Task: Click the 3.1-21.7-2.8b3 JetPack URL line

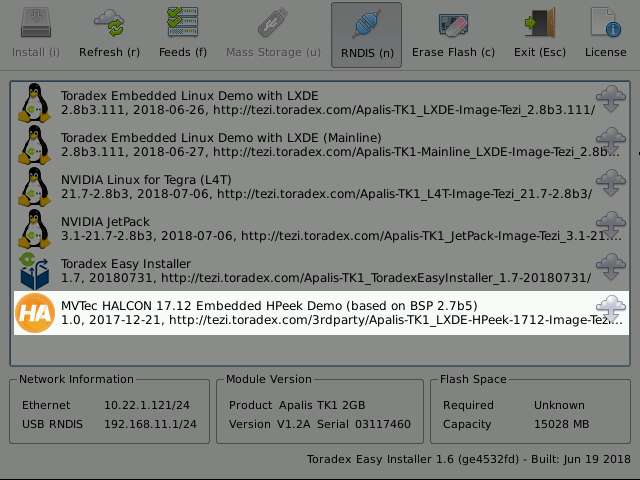Action: click(341, 236)
